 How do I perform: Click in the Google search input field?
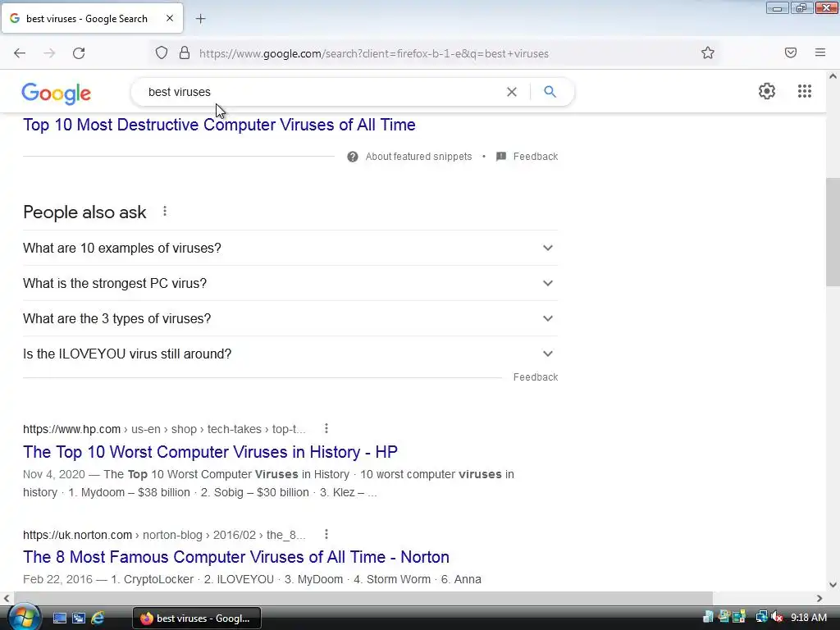[x=322, y=92]
